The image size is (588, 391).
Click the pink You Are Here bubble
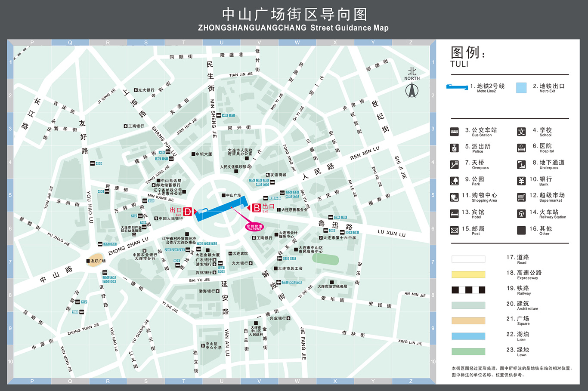(254, 227)
